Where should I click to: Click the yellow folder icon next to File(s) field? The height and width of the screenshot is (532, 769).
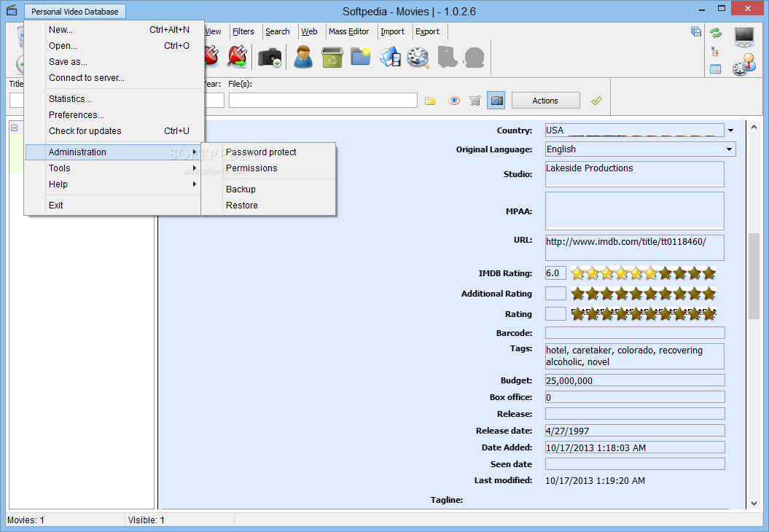[430, 101]
